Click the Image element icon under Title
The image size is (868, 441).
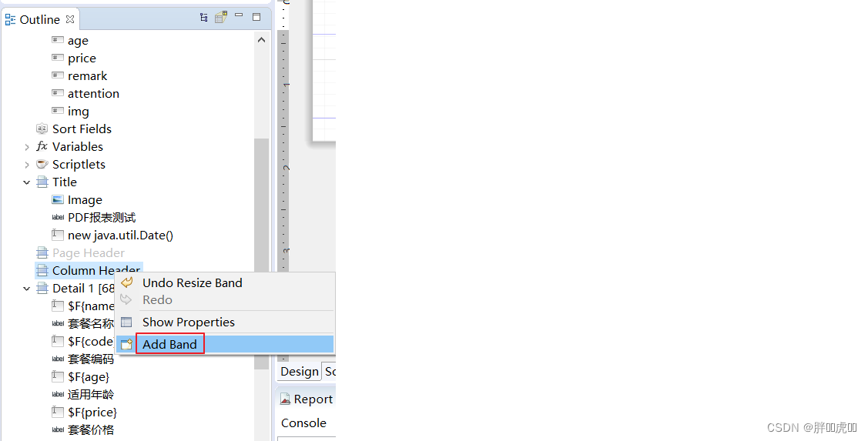tap(58, 199)
